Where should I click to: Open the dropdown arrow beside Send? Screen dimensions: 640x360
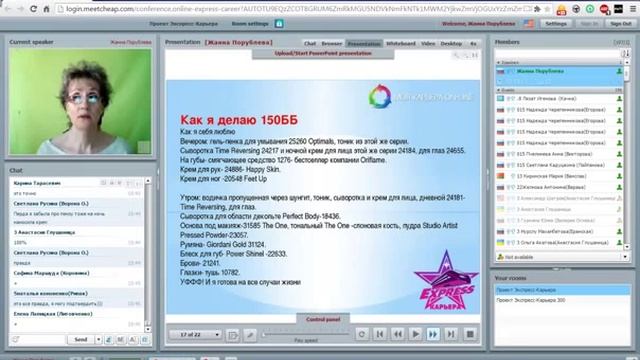click(98, 339)
